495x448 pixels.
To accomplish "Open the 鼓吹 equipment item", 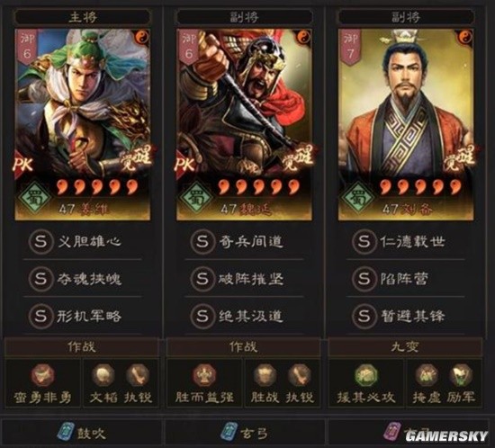I will coord(82,434).
